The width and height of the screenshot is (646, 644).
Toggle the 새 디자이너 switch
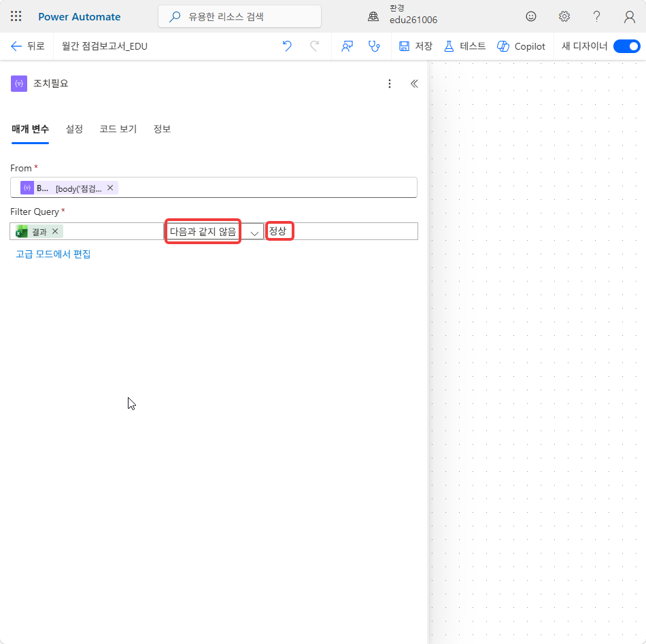[626, 46]
